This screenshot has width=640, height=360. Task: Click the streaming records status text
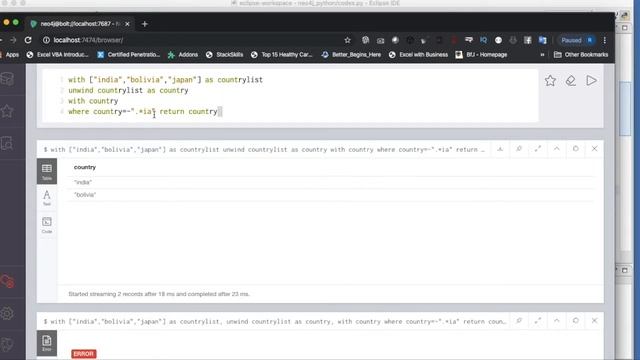click(159, 294)
